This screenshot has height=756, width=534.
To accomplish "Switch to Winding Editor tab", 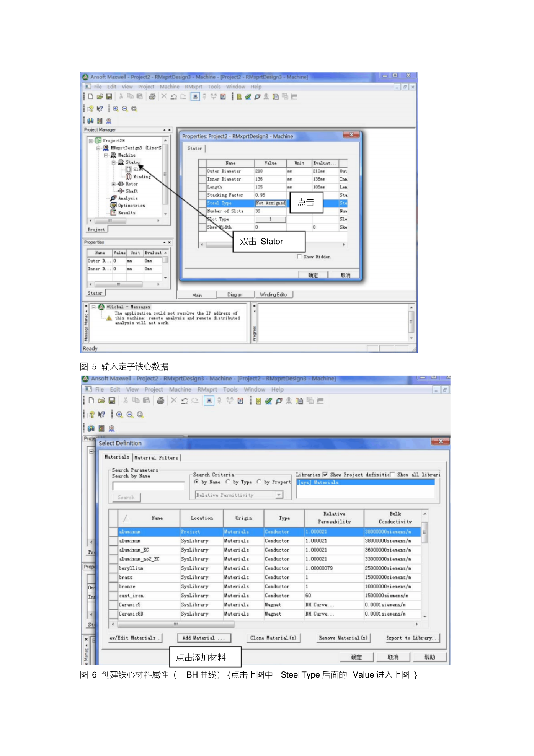I will coord(274,294).
